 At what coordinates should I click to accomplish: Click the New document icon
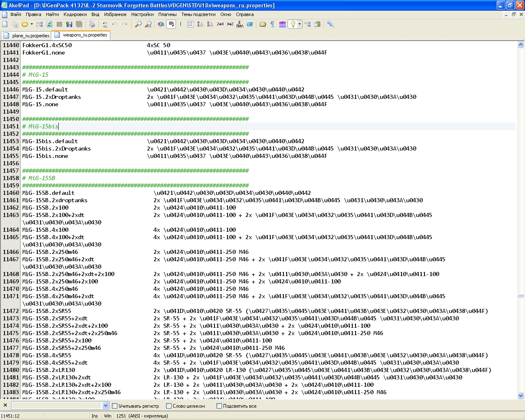5,24
